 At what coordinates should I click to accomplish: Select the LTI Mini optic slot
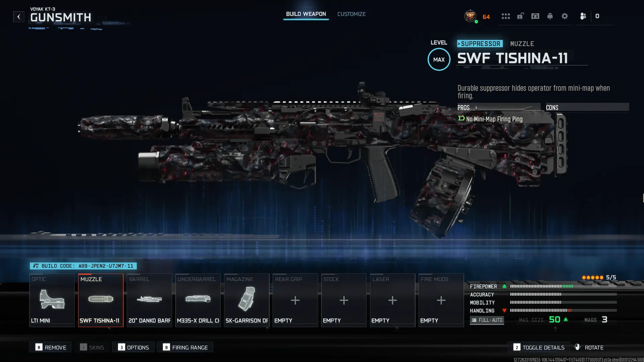52,300
